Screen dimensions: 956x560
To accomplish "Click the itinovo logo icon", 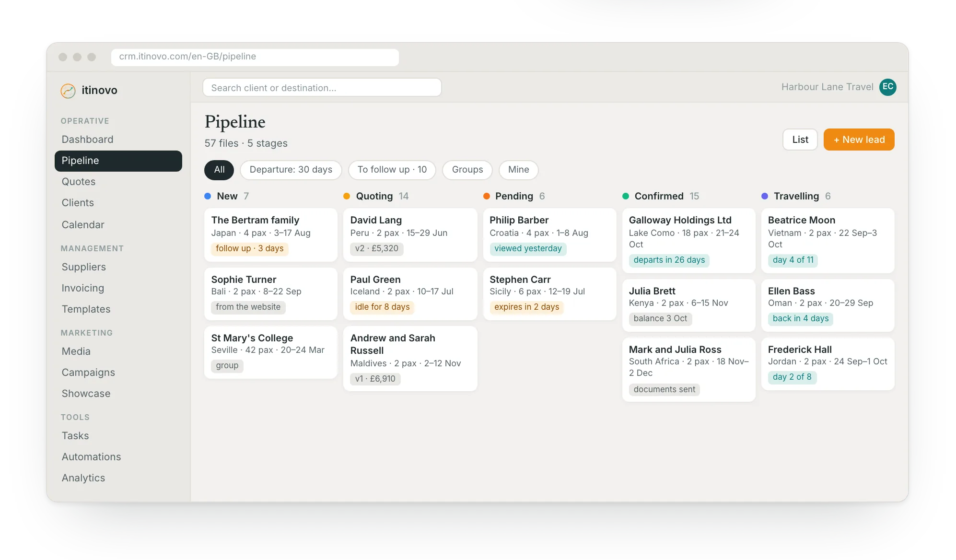I will (x=68, y=91).
